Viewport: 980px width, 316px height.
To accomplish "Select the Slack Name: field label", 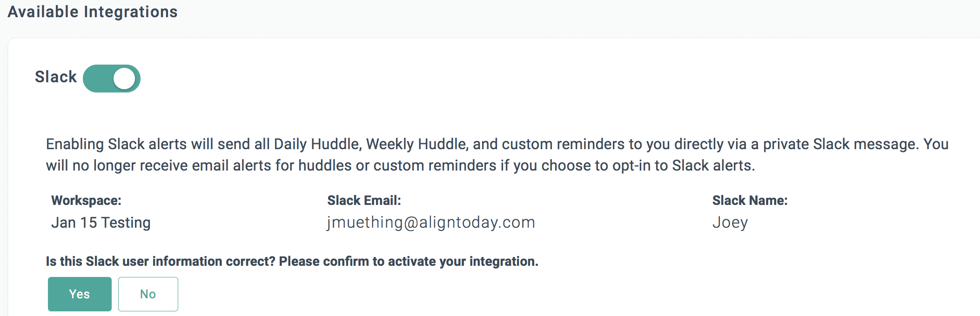I will coord(750,200).
